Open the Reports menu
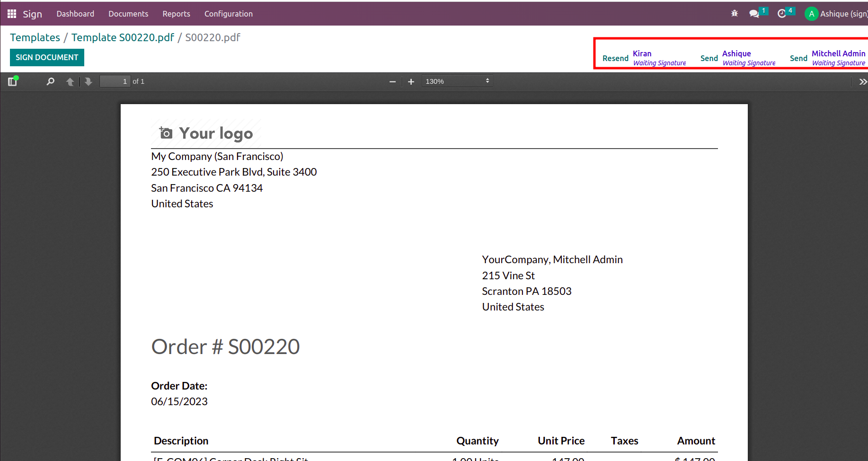 [x=176, y=14]
